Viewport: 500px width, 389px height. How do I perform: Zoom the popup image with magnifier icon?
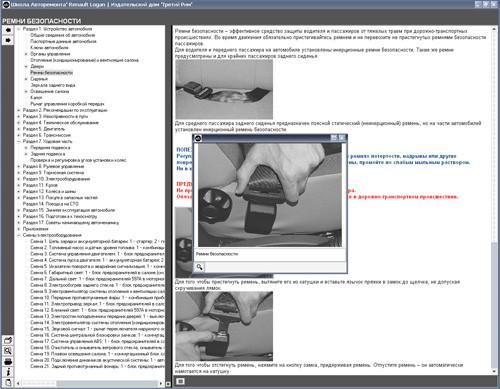coord(199,267)
